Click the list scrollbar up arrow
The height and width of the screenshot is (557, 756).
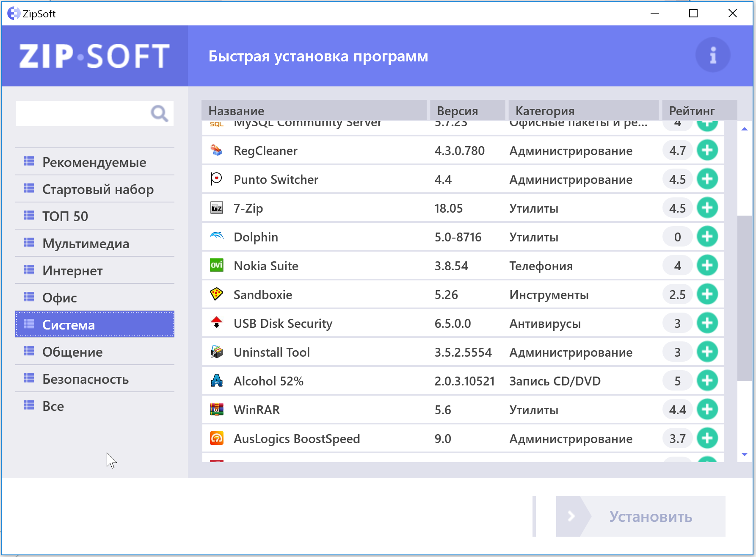745,129
